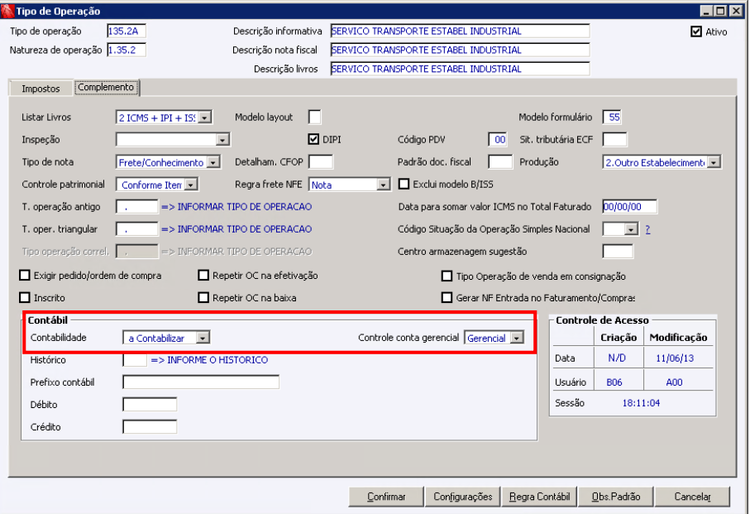This screenshot has height=514, width=750.
Task: Click the Prefixo contábil input field
Action: tap(201, 382)
